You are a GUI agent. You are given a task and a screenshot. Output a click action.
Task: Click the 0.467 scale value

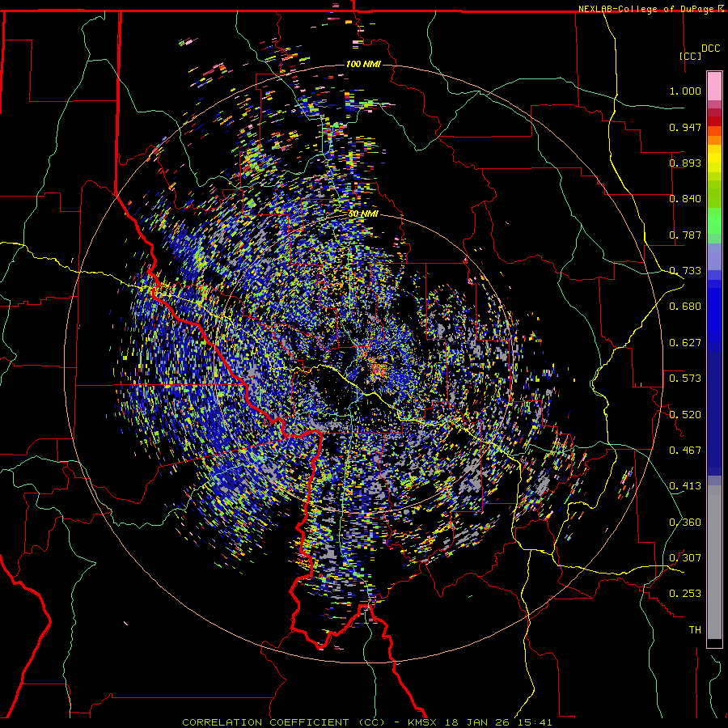point(685,451)
